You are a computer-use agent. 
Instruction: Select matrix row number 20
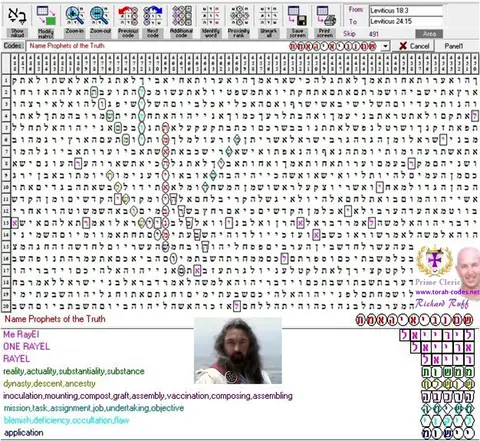(x=6, y=306)
